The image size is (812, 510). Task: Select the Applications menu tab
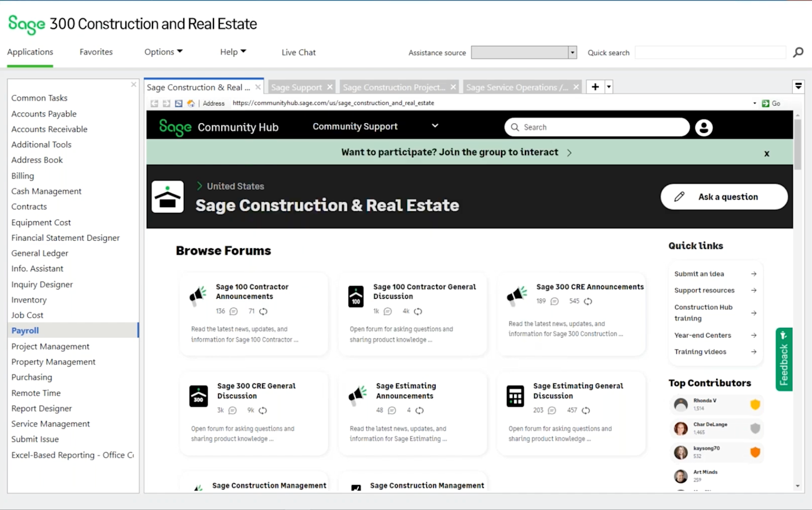(30, 52)
